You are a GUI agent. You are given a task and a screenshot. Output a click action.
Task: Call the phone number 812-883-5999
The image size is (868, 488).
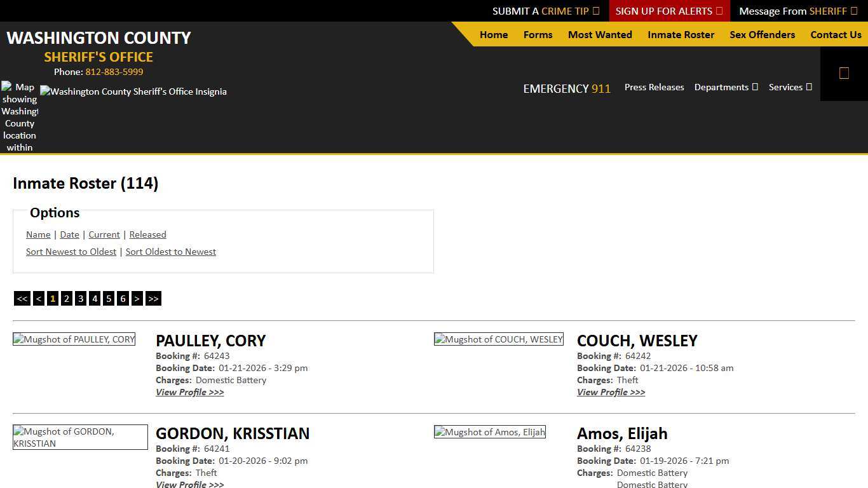point(114,72)
